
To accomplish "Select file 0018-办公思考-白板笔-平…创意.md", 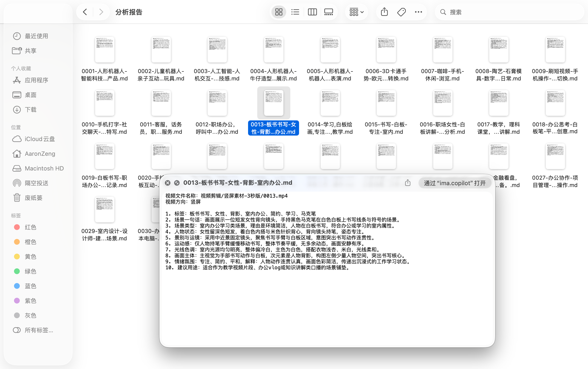I will (x=555, y=113).
